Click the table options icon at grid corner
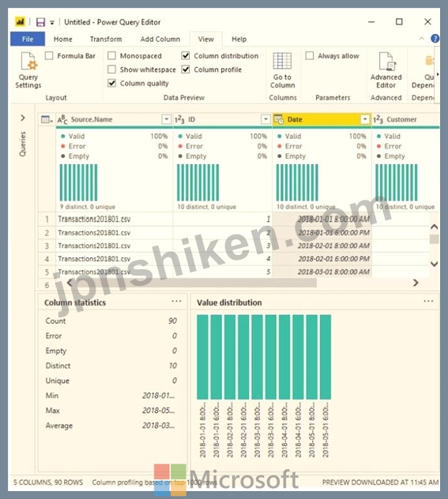448x499 pixels. click(x=47, y=120)
